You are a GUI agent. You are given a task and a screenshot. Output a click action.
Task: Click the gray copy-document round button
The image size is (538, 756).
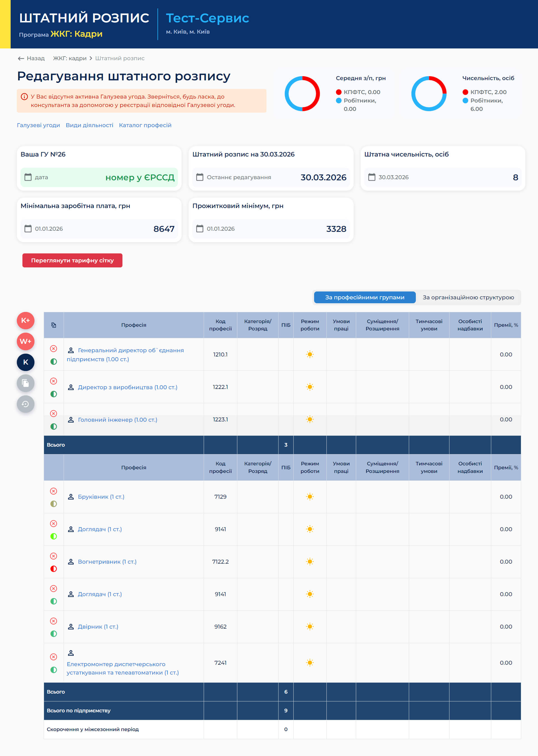pyautogui.click(x=25, y=383)
